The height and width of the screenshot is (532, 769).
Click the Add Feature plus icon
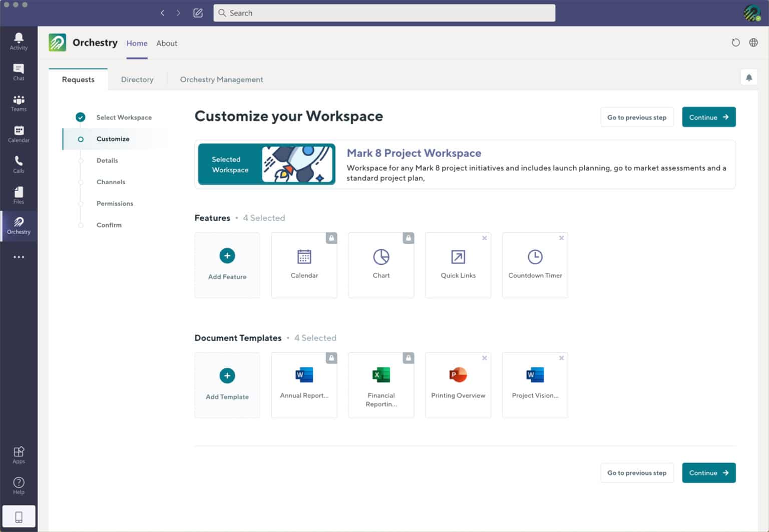click(x=227, y=255)
